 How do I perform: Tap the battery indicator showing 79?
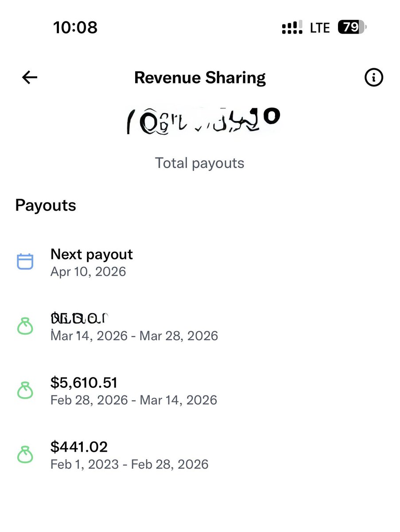[352, 27]
